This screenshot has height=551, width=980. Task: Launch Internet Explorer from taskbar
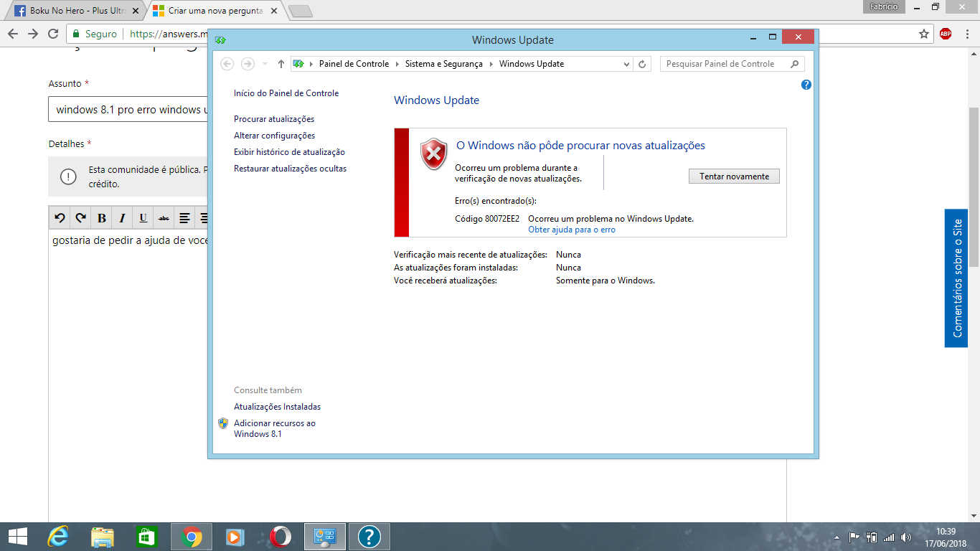57,537
